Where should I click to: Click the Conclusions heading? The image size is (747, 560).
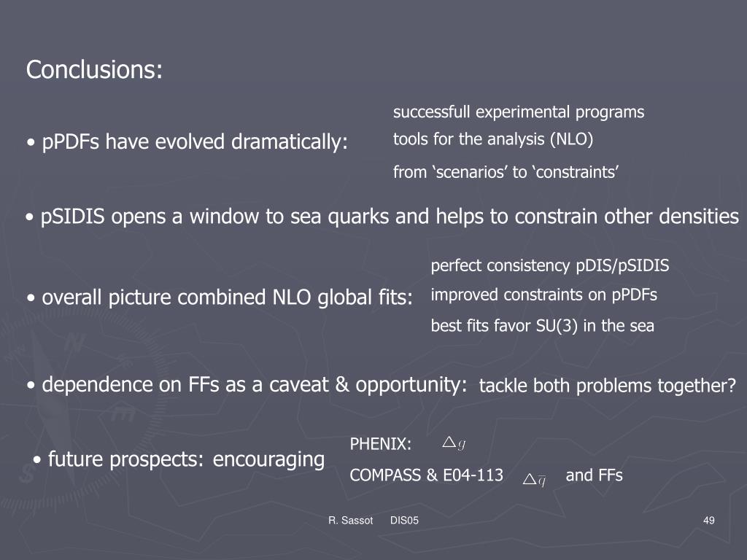[94, 70]
